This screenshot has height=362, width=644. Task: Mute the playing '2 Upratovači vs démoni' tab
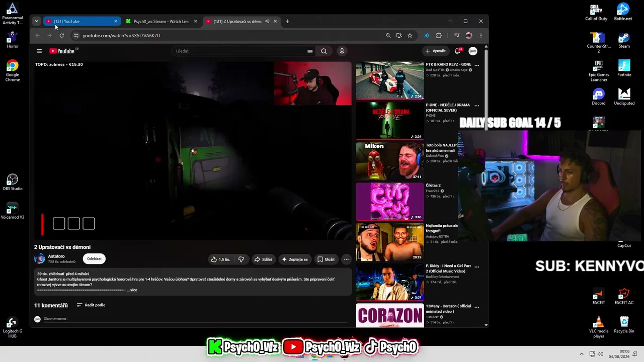[x=267, y=21]
